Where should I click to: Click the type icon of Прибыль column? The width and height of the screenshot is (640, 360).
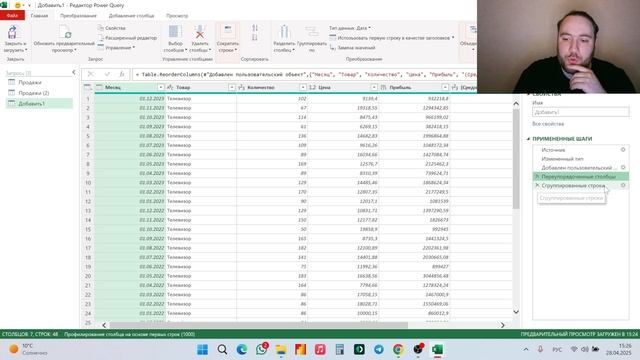click(383, 87)
